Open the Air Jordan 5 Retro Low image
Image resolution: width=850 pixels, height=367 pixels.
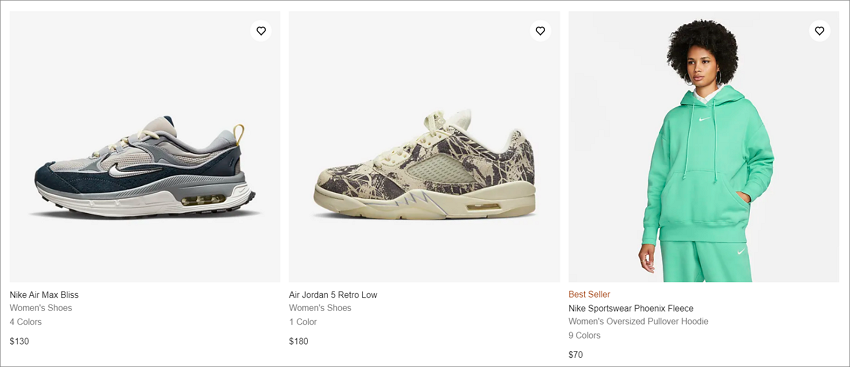pos(424,146)
